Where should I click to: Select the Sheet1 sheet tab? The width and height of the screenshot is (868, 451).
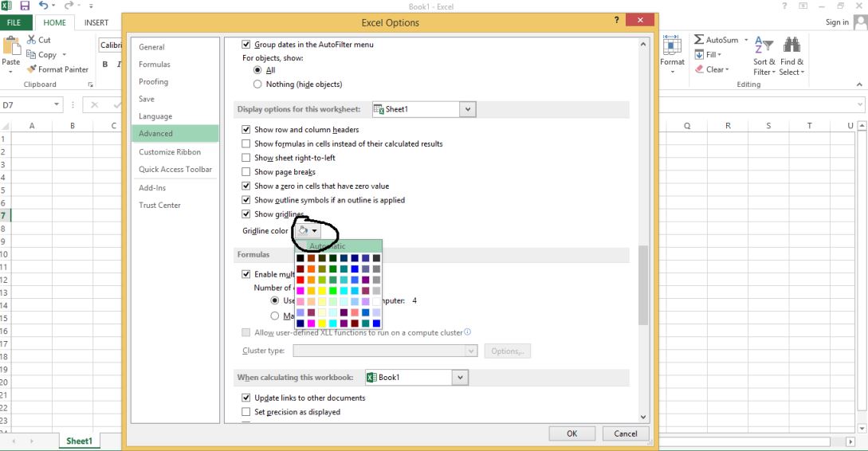(79, 441)
